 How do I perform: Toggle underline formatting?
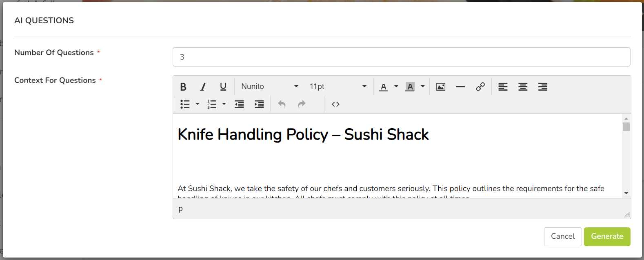pos(223,87)
